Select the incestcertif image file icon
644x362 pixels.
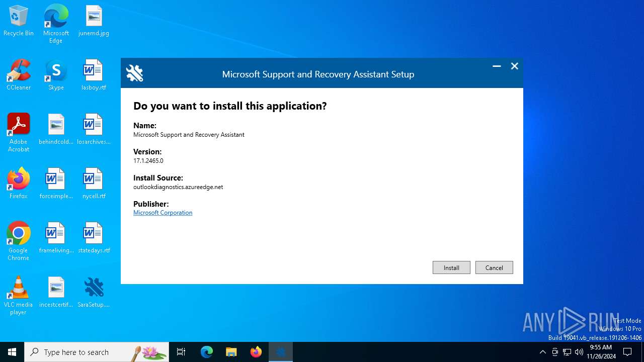pyautogui.click(x=56, y=293)
